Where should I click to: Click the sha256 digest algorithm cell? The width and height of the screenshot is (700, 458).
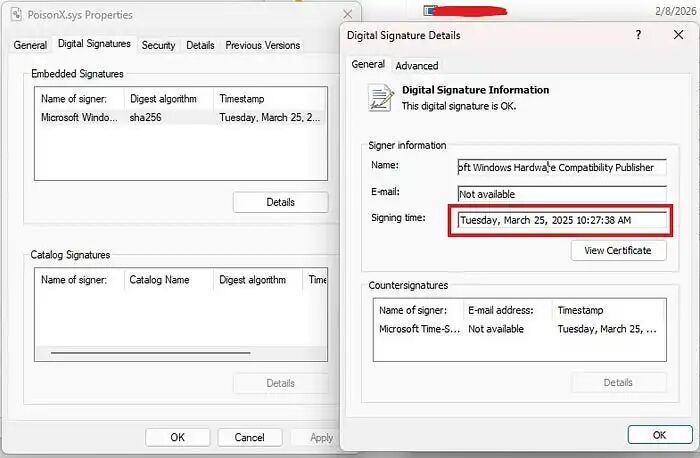pos(146,117)
